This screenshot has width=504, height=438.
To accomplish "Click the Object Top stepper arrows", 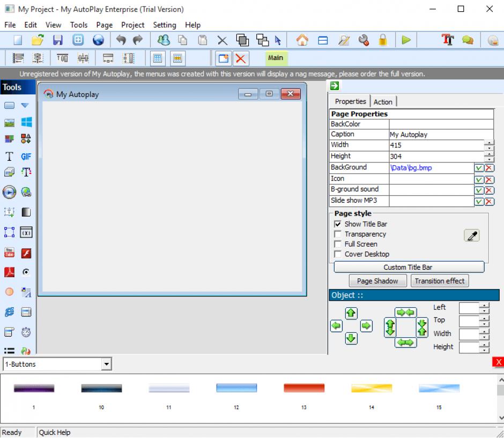I will (x=484, y=321).
